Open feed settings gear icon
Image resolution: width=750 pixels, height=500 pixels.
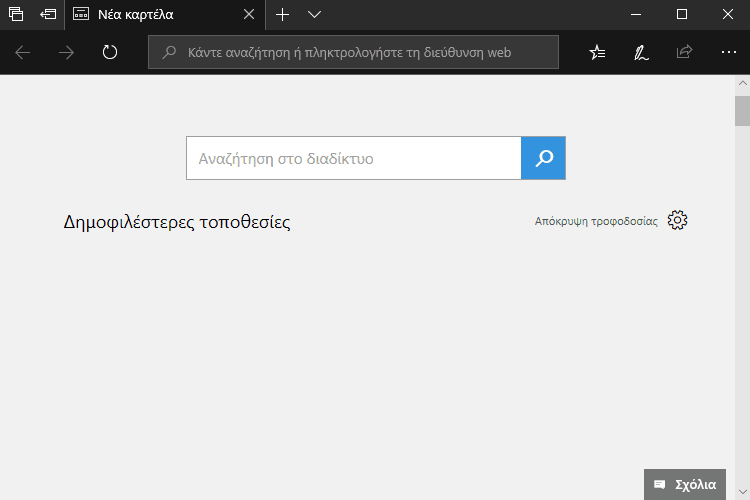[x=677, y=220]
